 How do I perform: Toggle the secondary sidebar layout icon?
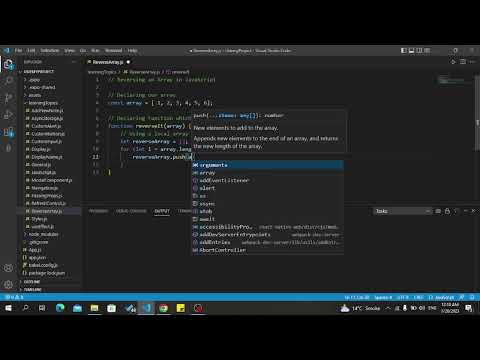(419, 51)
